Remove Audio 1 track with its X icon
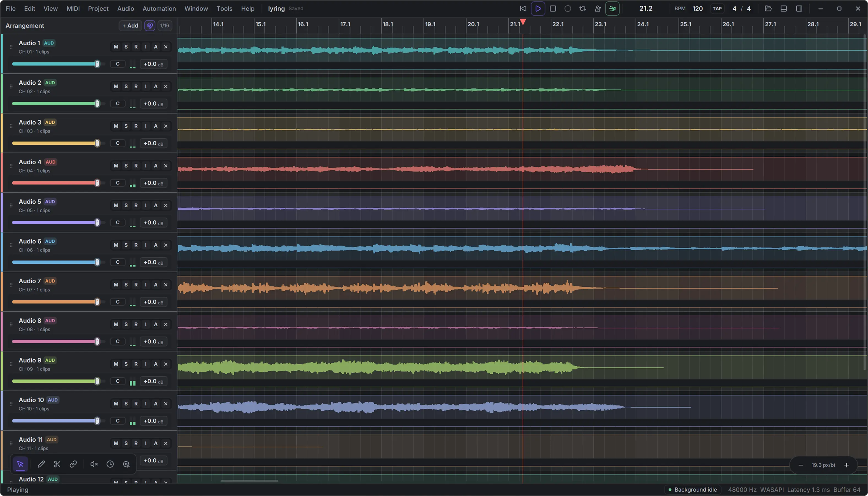Image resolution: width=868 pixels, height=496 pixels. point(166,47)
